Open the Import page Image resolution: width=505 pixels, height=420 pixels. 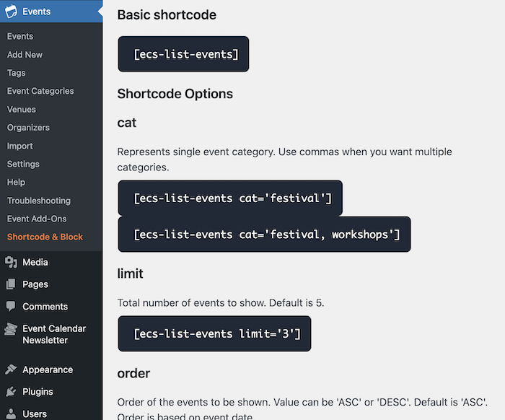(20, 146)
